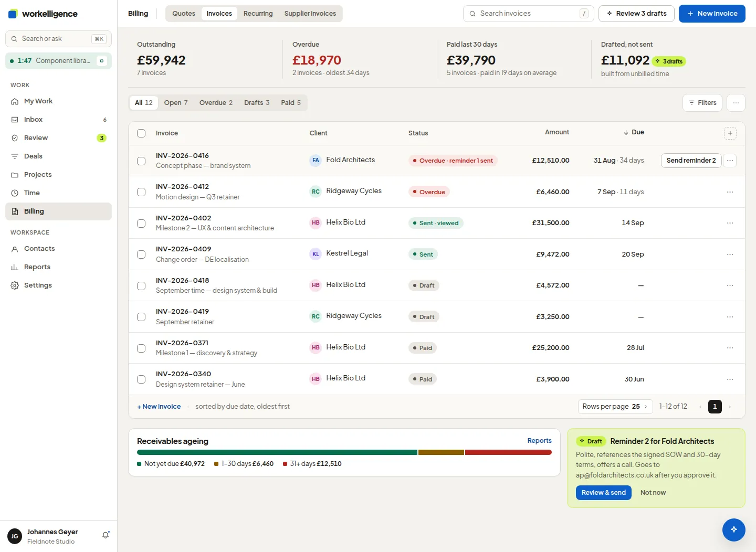
Task: Open Projects in the sidebar
Action: click(58, 175)
